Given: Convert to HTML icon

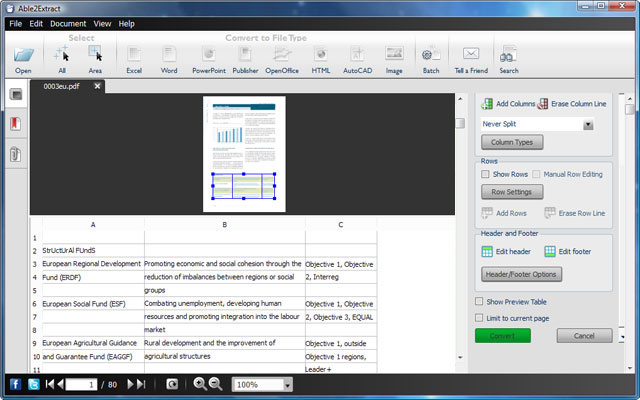Looking at the screenshot, I should [x=321, y=54].
